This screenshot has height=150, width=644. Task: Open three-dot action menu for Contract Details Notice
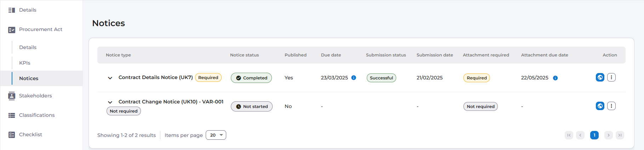[611, 77]
